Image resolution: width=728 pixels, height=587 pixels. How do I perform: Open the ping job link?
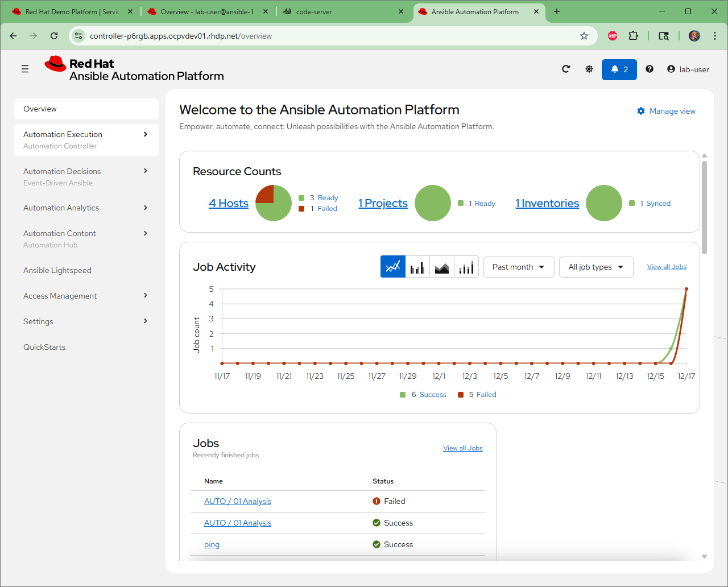point(212,544)
